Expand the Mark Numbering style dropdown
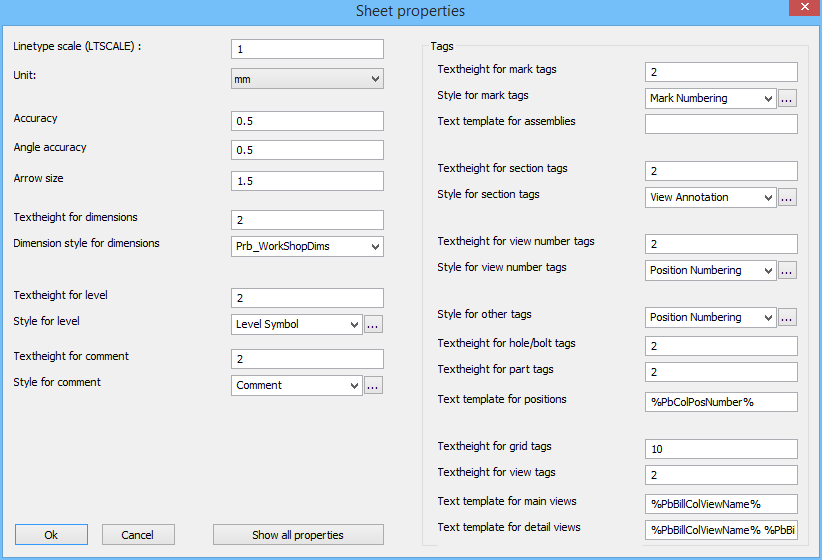This screenshot has width=822, height=560. (710, 98)
